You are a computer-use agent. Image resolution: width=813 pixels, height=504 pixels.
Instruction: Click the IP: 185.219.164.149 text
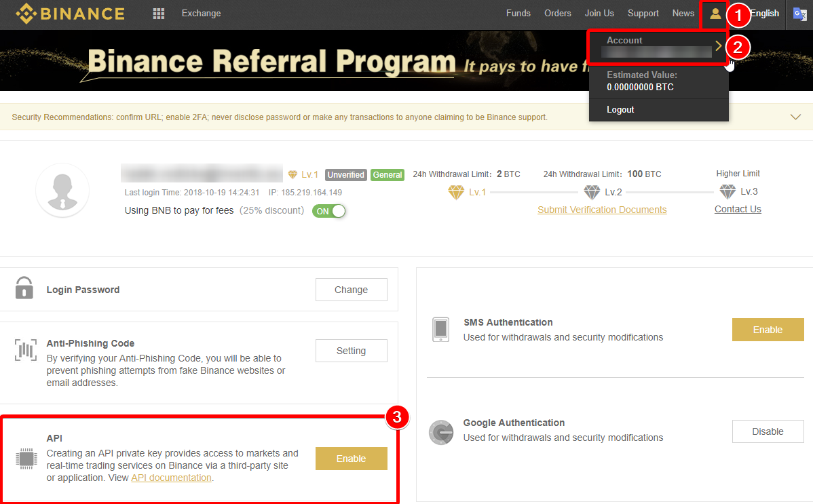pyautogui.click(x=305, y=193)
